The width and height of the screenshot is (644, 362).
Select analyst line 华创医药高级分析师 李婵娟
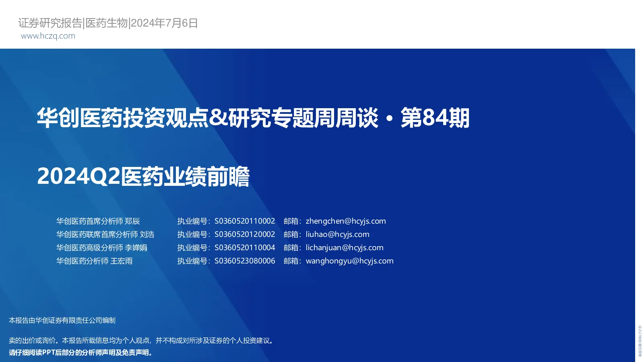point(101,248)
